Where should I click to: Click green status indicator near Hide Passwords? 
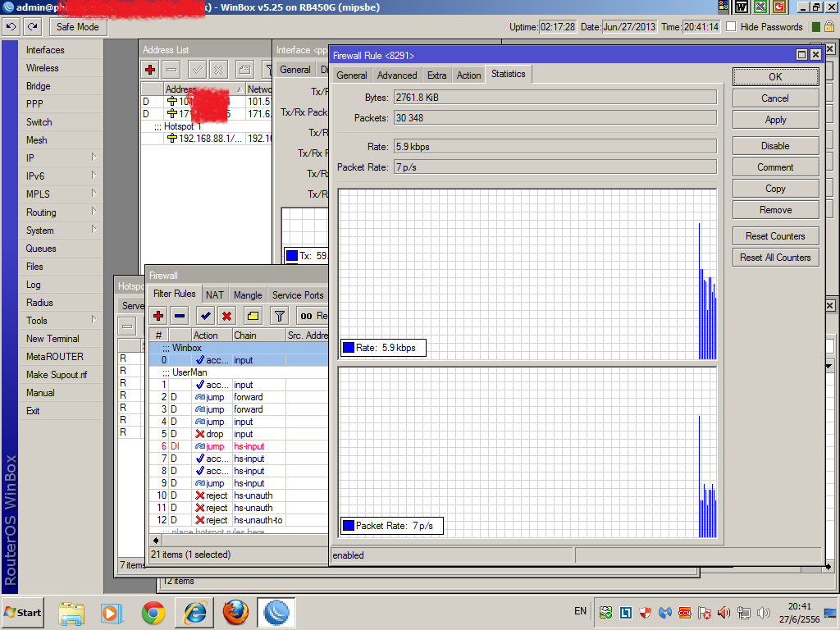(x=816, y=27)
